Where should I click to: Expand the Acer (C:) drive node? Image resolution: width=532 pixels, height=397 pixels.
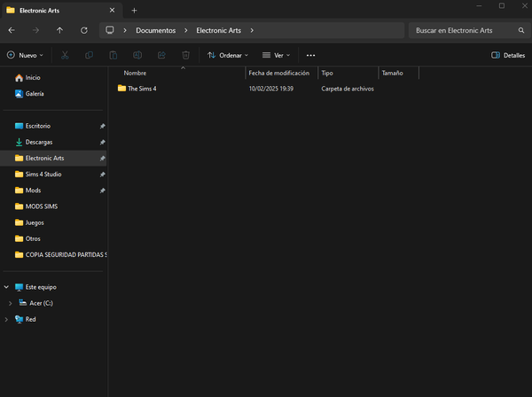(x=10, y=303)
